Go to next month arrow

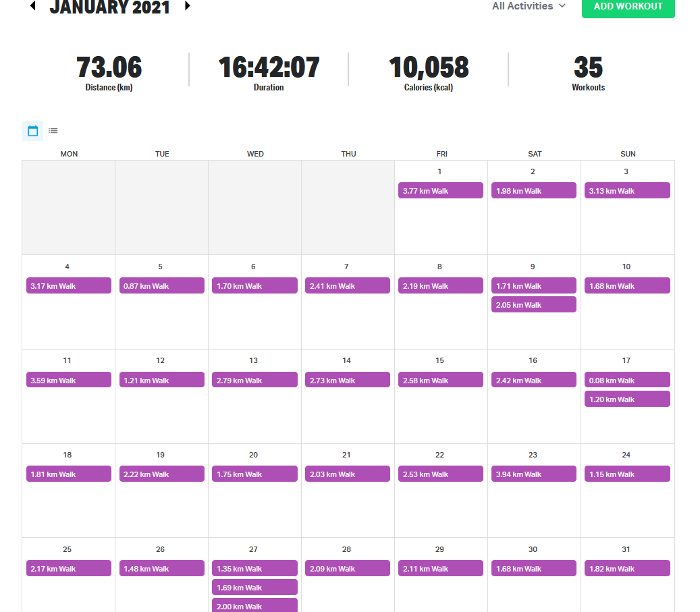[x=188, y=6]
